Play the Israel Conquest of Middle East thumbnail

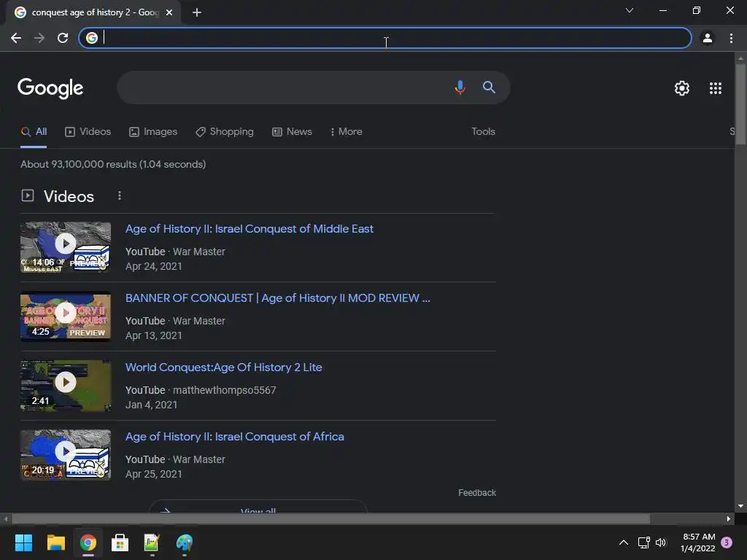click(66, 247)
